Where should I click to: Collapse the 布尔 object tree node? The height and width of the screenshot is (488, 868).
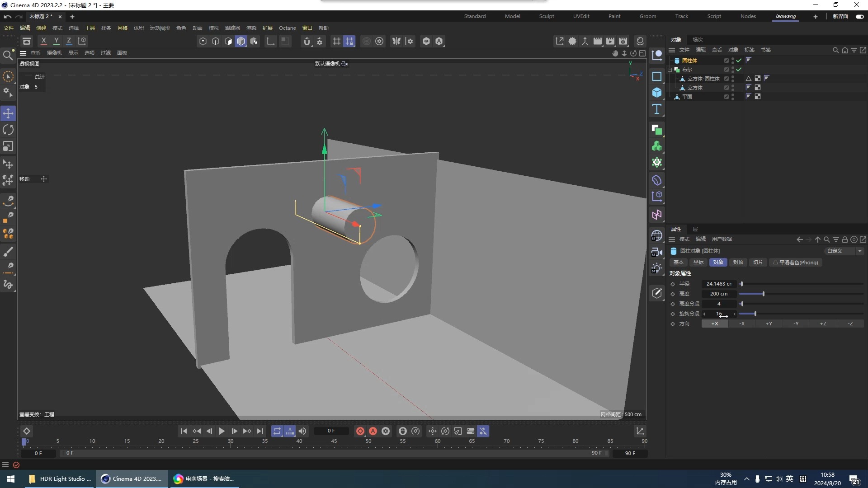click(x=670, y=70)
